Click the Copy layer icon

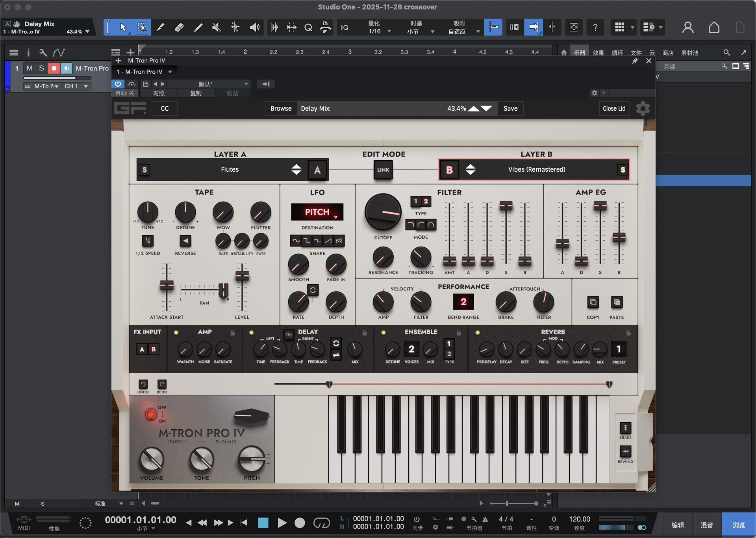[x=593, y=302]
